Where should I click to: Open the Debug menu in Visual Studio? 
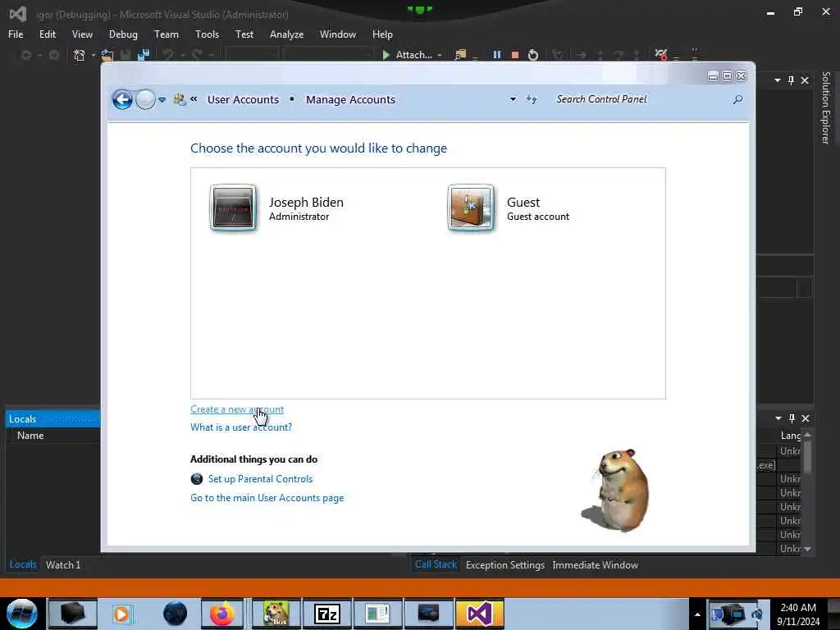tap(123, 34)
